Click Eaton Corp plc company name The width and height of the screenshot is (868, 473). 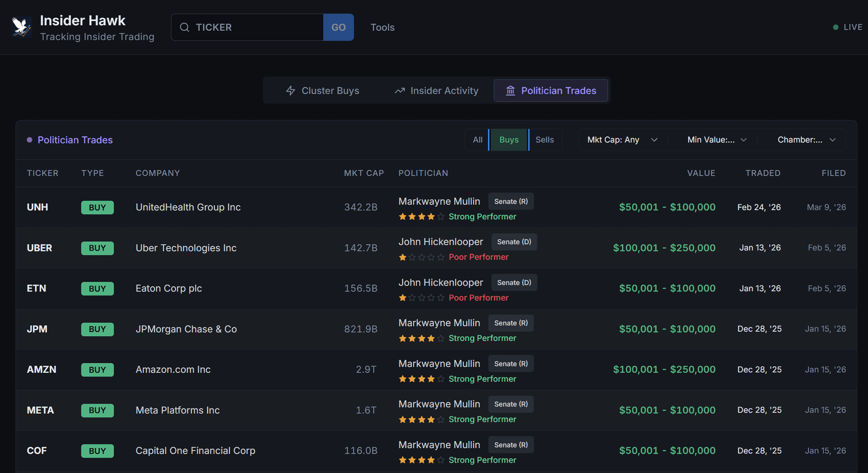click(x=169, y=288)
